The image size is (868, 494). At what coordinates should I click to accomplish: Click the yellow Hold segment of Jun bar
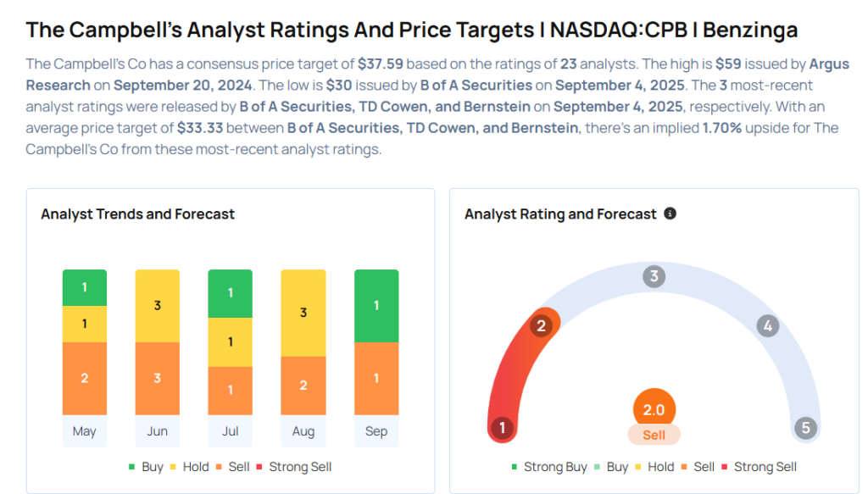158,305
